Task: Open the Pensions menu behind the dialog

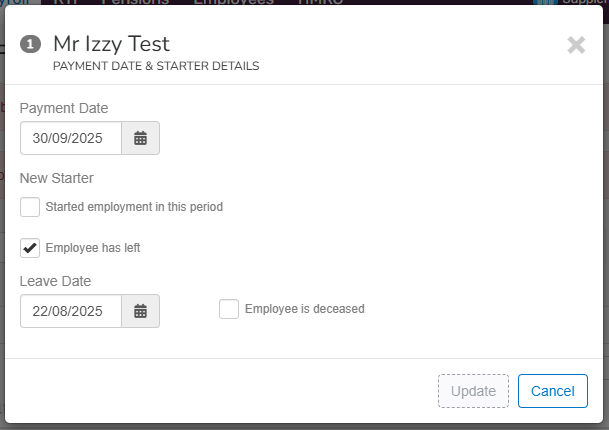Action: (134, 3)
